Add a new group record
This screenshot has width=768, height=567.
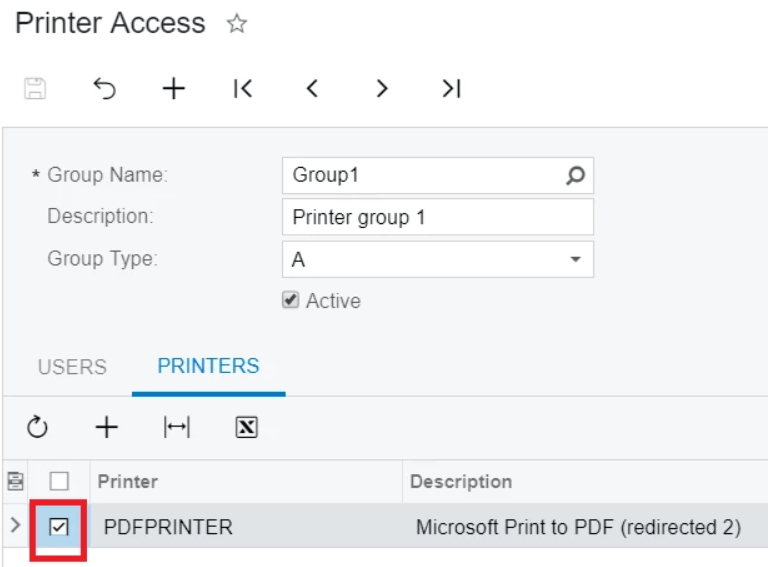coord(174,89)
